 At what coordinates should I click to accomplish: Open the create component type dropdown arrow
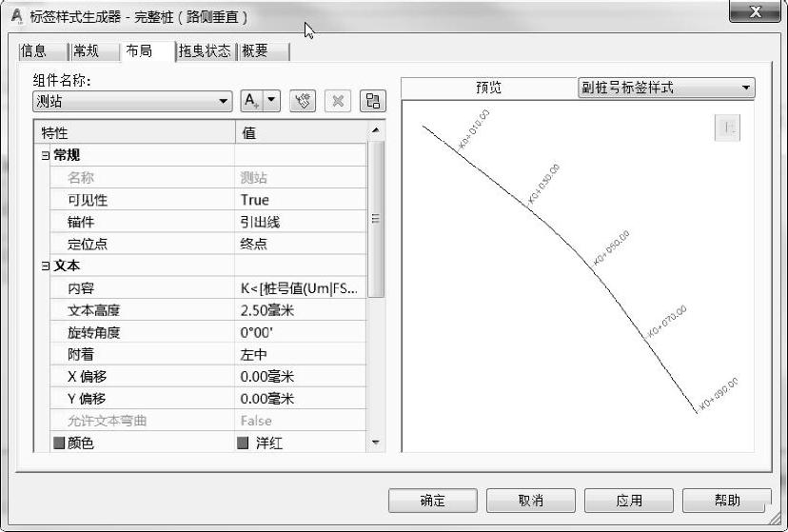(x=272, y=101)
